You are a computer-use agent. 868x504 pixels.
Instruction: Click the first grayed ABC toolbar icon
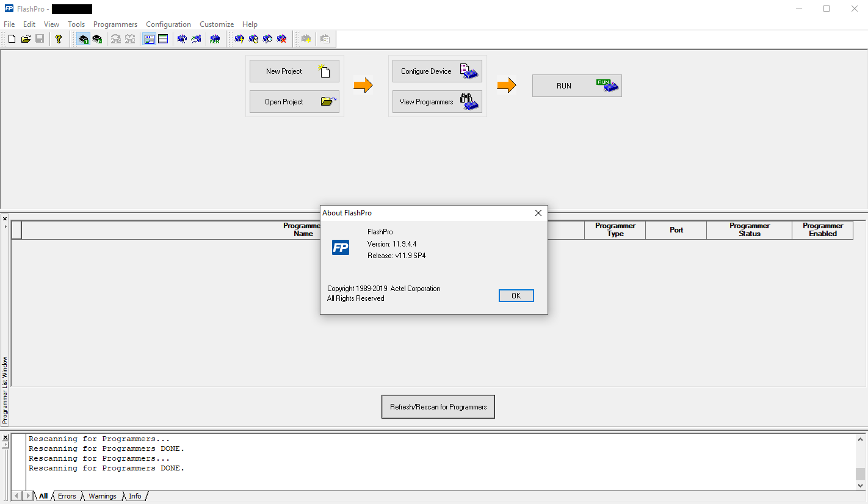point(116,39)
